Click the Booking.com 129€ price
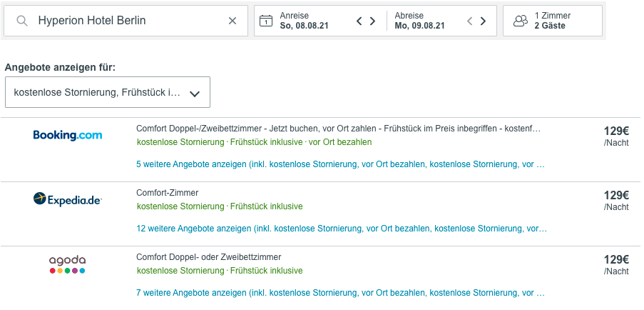 pos(616,131)
